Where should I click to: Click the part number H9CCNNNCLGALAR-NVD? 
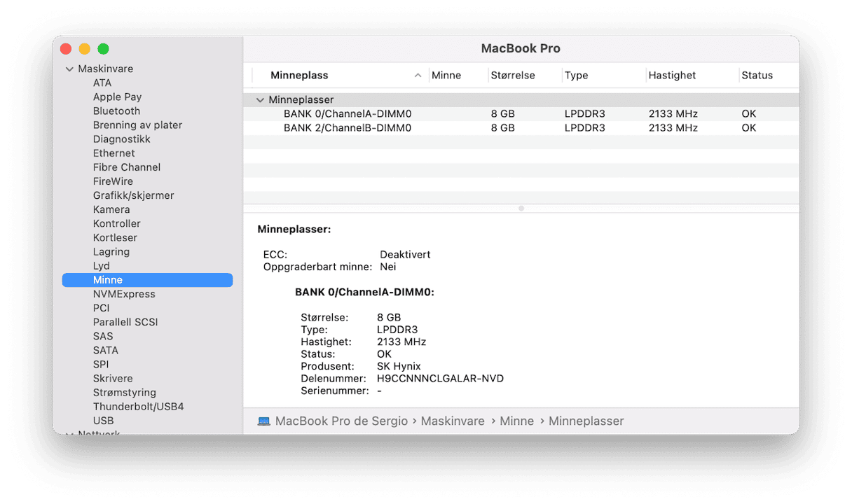pos(440,379)
